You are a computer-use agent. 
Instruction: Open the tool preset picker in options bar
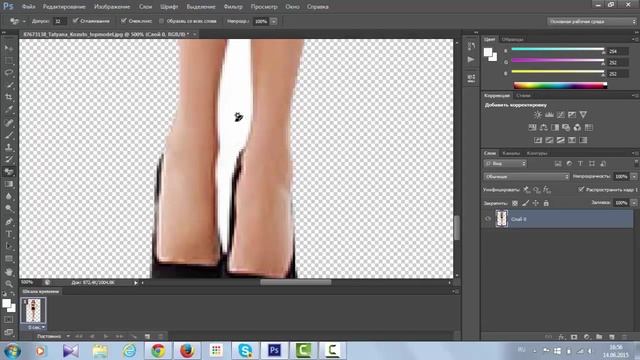(17, 21)
